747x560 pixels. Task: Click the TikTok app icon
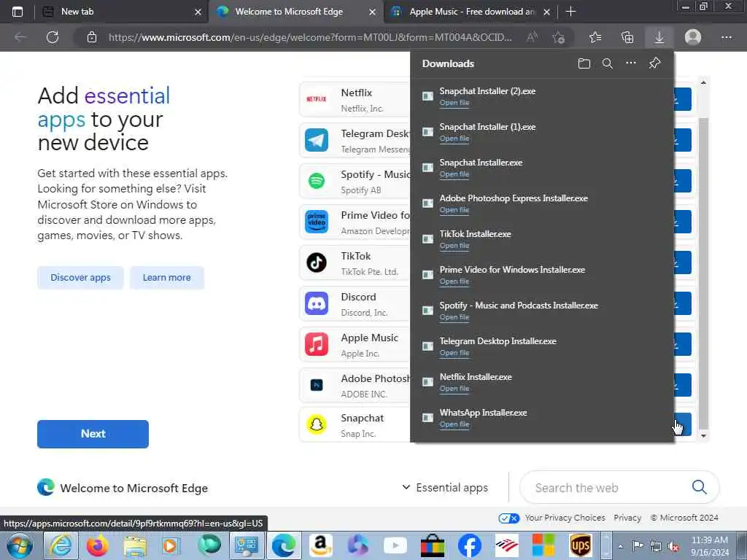point(317,262)
